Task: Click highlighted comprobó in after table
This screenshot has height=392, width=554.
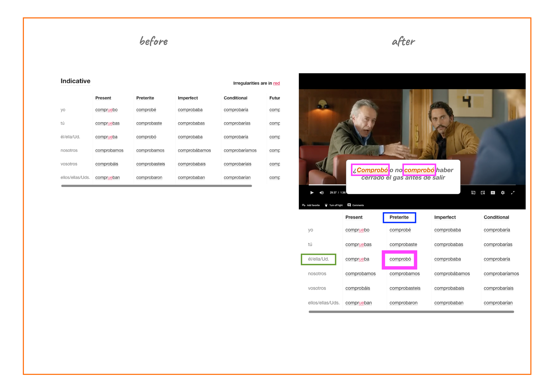Action: [x=400, y=259]
